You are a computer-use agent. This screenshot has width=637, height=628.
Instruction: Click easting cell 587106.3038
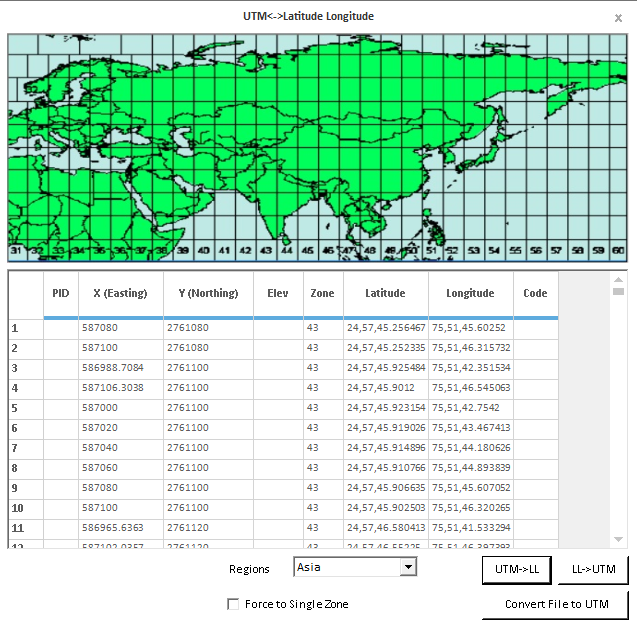[x=121, y=388]
